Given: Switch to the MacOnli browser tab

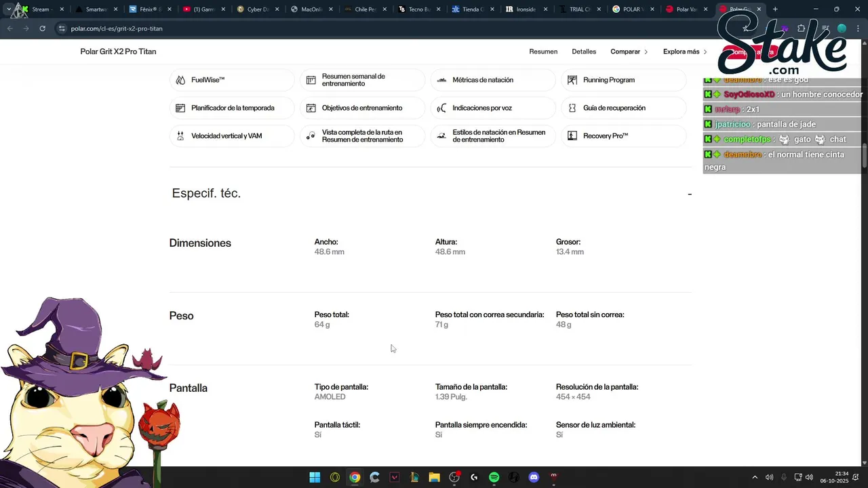Looking at the screenshot, I should click(x=311, y=9).
